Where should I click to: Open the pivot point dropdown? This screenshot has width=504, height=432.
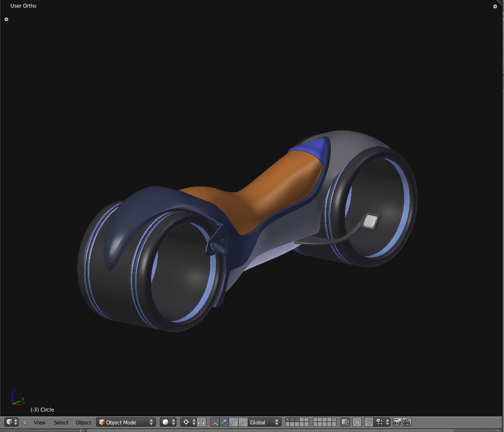pos(188,422)
